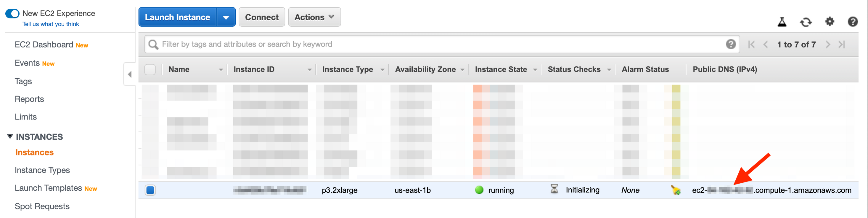Select Instances in sidebar
Screen dimensions: 868x218
(34, 152)
